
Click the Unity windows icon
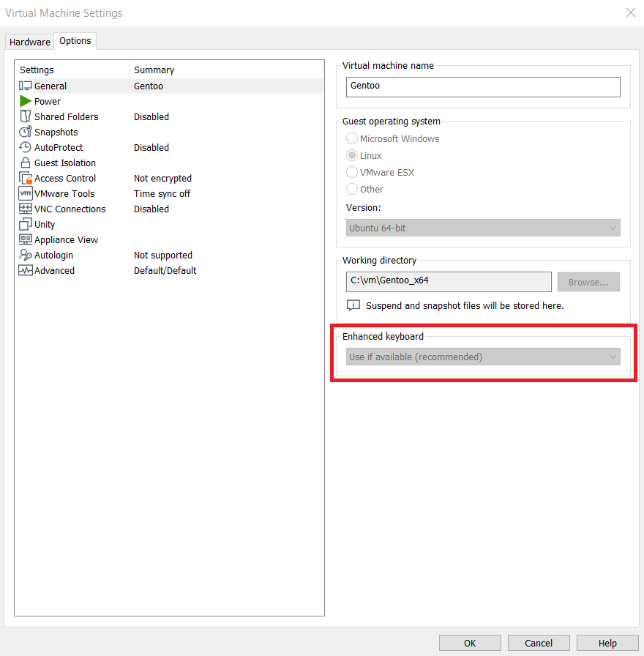26,224
